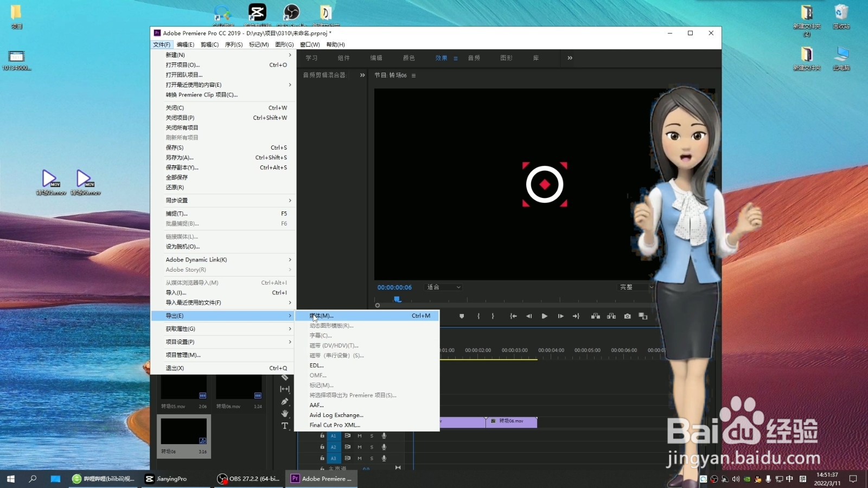Expand Get Properties submenu
The width and height of the screenshot is (868, 488).
(224, 329)
